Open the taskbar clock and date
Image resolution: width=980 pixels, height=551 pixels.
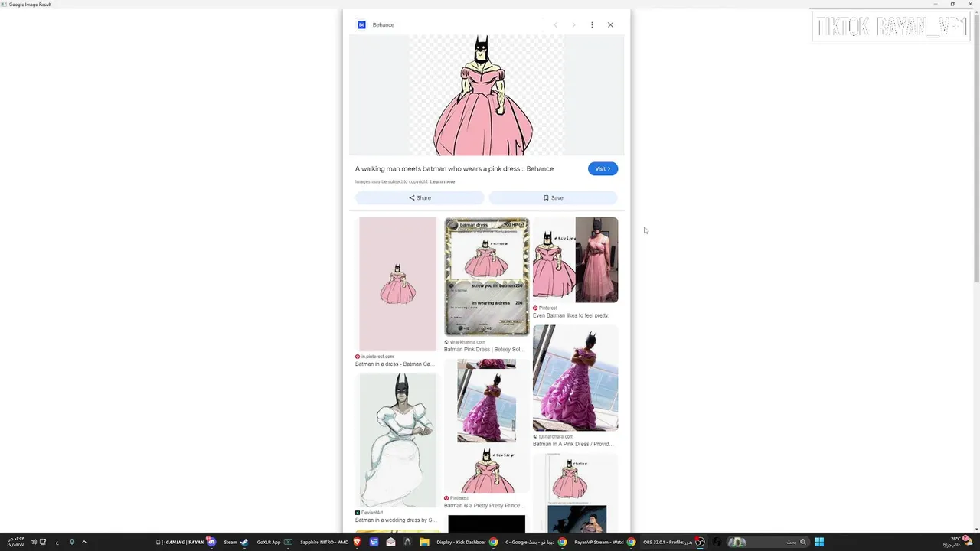point(16,542)
